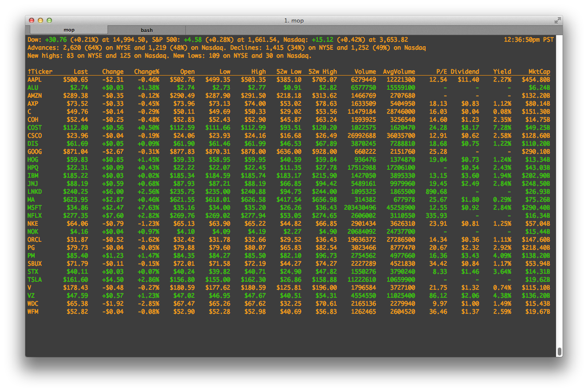
Task: Click the Last column header
Action: tap(81, 72)
